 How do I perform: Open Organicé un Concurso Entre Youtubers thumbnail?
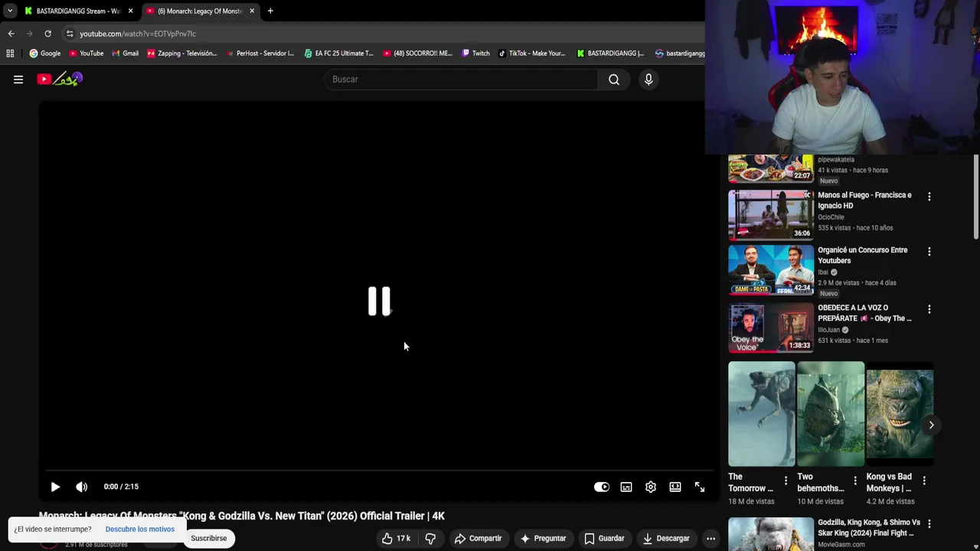pos(770,269)
